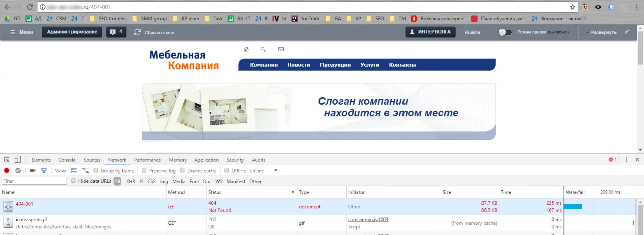Select the overview waterfall view icon

coord(86,171)
